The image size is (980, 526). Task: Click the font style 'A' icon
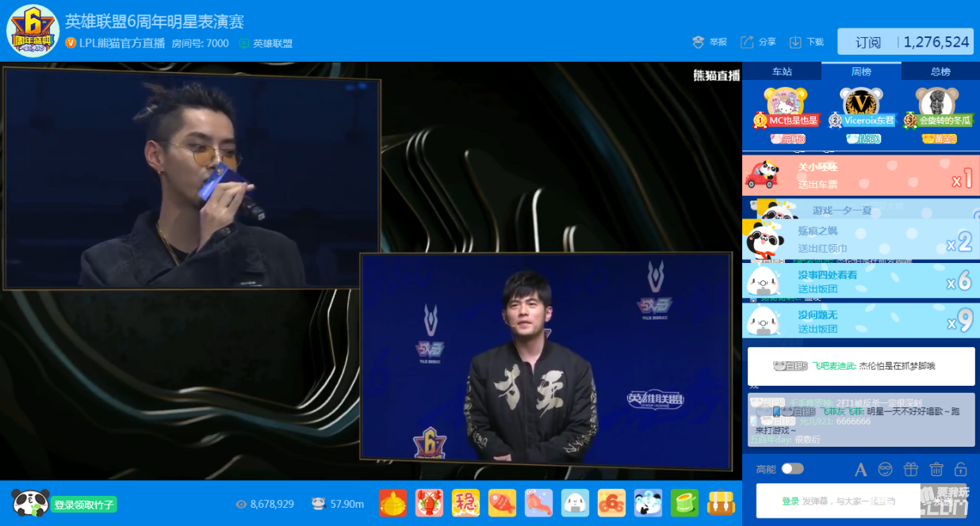pyautogui.click(x=860, y=470)
